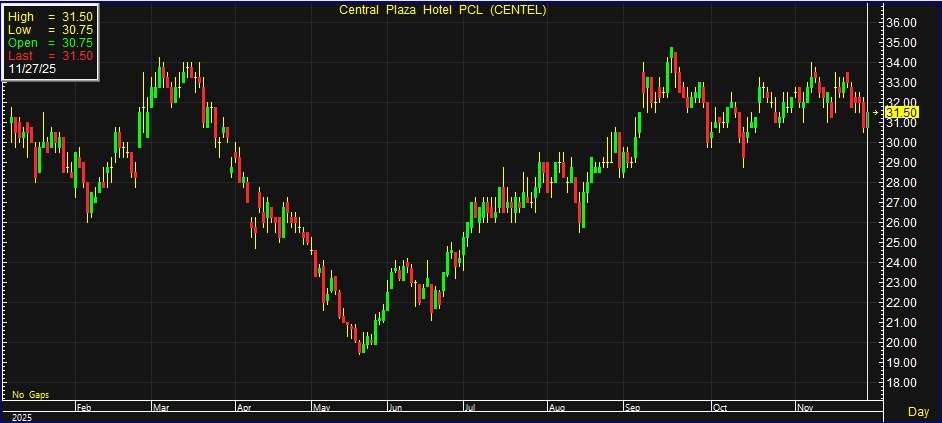Click the No Gaps label
Viewport: 942px width, 423px height.
(x=30, y=395)
